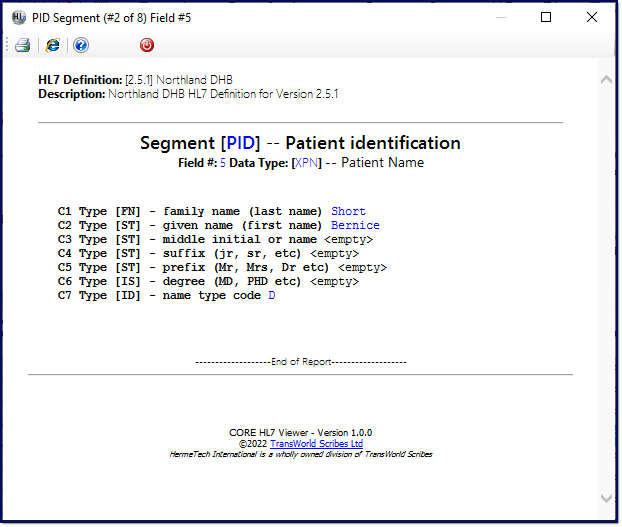Click the C3 middle initial or name row

point(215,240)
